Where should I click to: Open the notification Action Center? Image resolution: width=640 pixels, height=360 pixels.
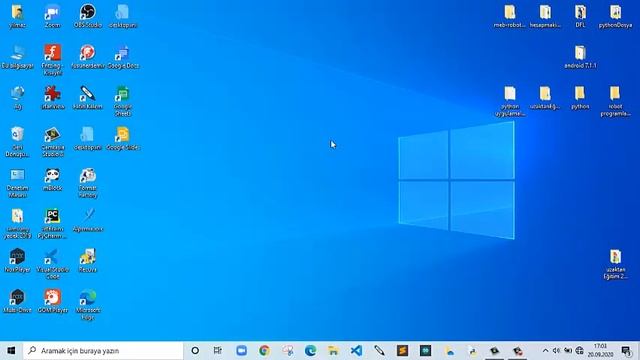point(626,351)
